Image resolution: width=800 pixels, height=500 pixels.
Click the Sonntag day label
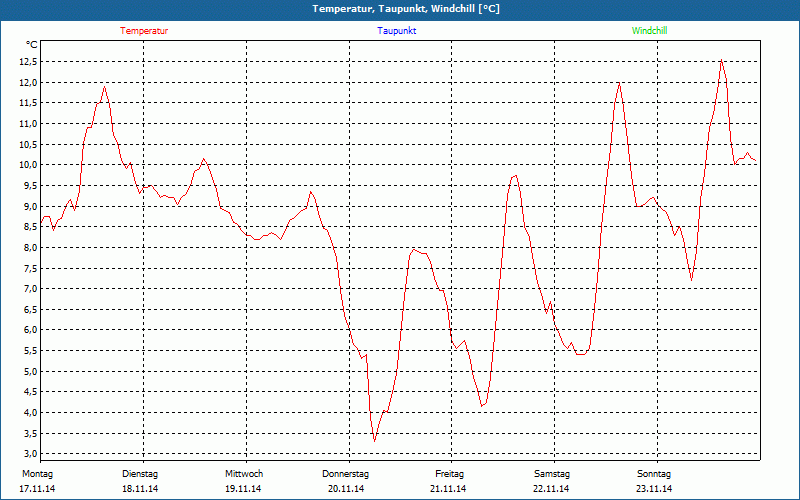(654, 474)
